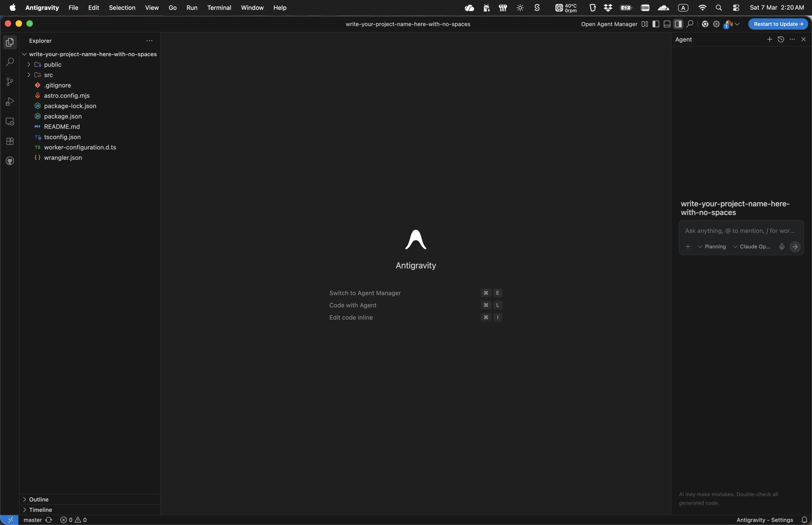Click errors and warnings count in status bar

pos(74,520)
